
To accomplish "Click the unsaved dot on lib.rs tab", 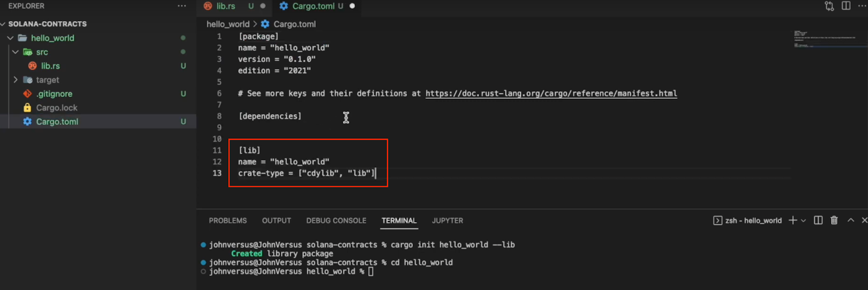I will point(263,6).
